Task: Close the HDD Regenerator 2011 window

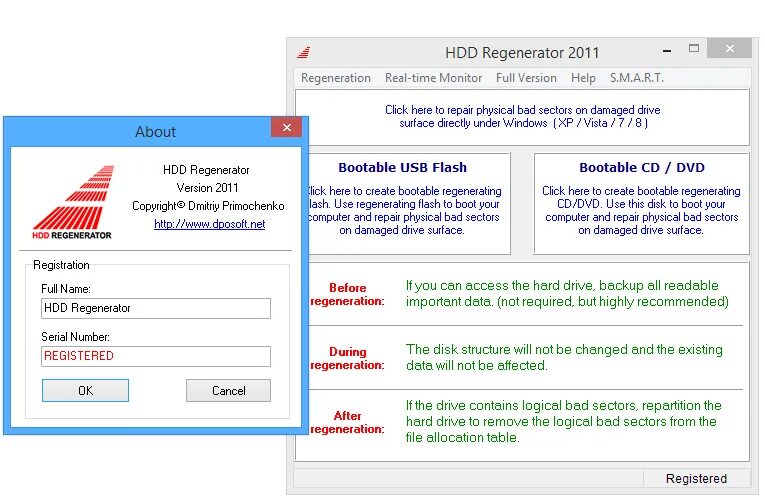Action: tap(729, 48)
